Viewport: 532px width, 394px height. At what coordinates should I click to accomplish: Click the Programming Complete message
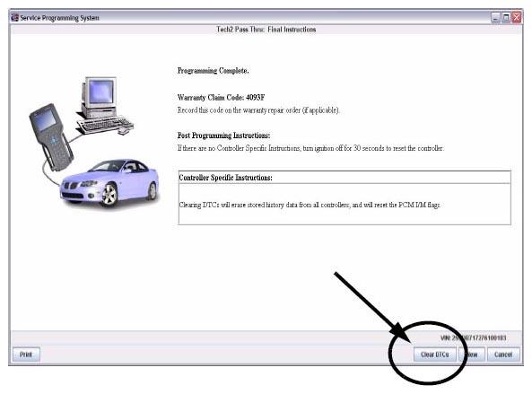coord(214,71)
